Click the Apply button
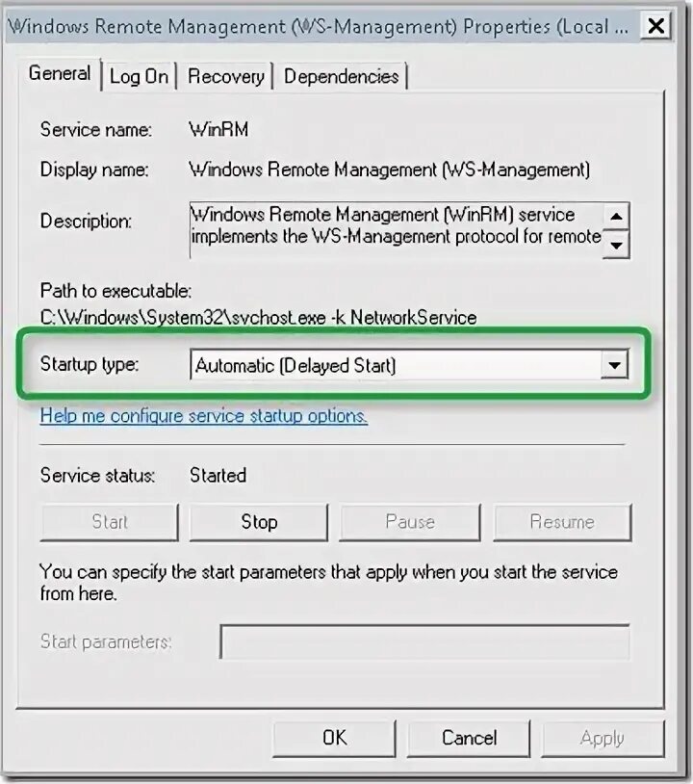The width and height of the screenshot is (693, 784). click(603, 738)
